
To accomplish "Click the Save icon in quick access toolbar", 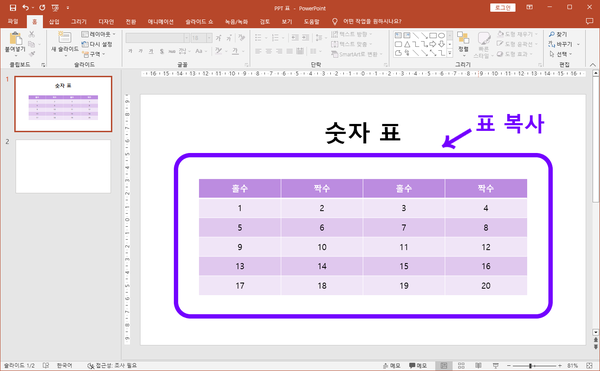I will click(x=13, y=8).
